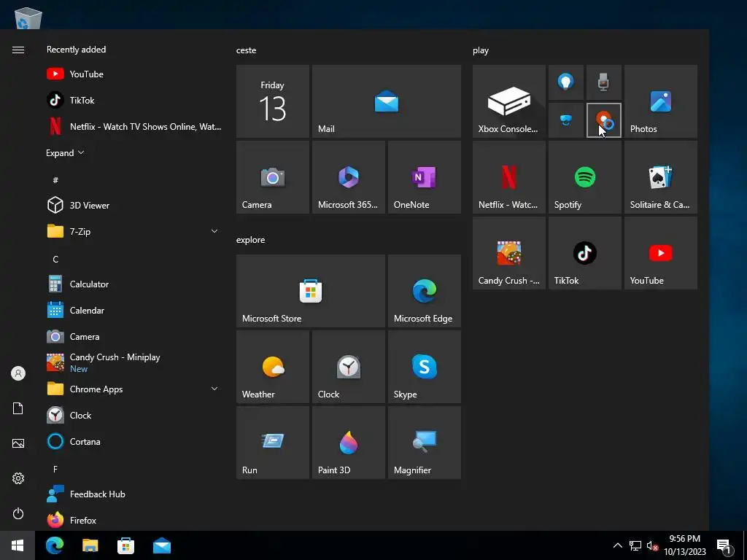
Task: Open Candy Crush - Miniplay in app list
Action: pos(133,362)
